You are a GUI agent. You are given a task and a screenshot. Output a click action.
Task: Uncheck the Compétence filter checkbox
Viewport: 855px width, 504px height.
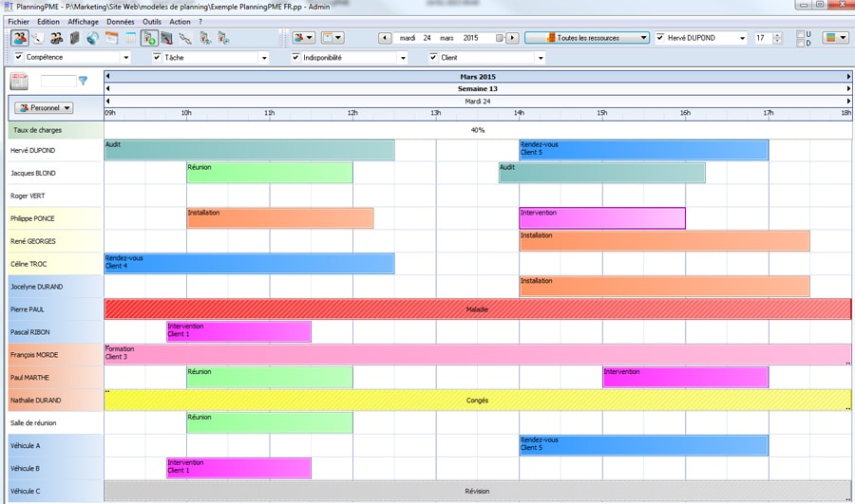click(x=19, y=58)
